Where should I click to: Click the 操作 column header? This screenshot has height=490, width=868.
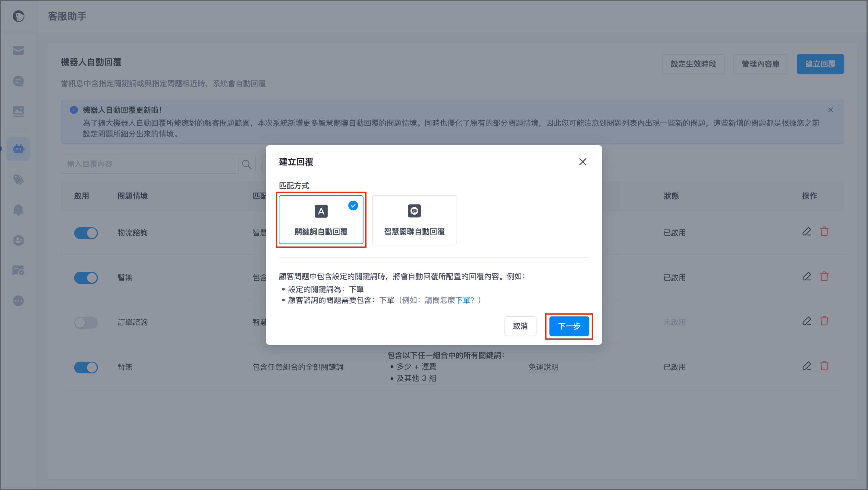(809, 196)
